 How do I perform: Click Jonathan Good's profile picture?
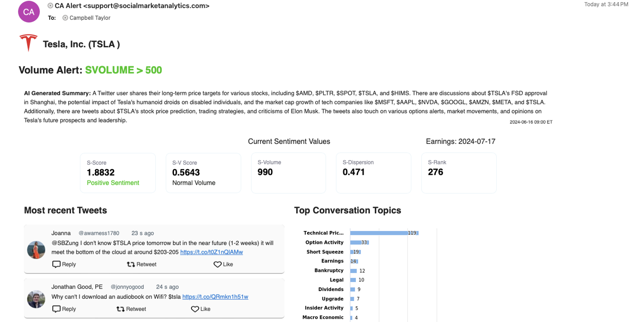(36, 299)
